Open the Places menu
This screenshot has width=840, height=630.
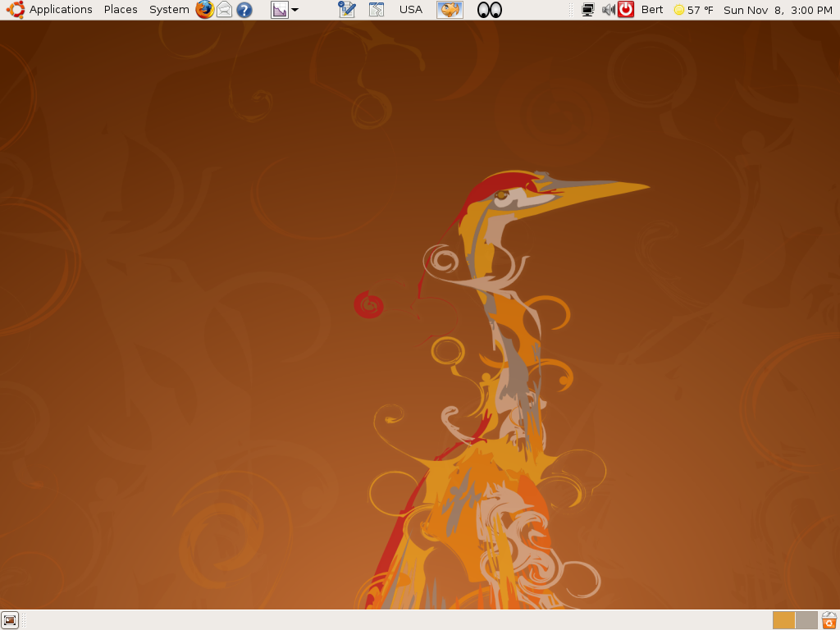121,10
